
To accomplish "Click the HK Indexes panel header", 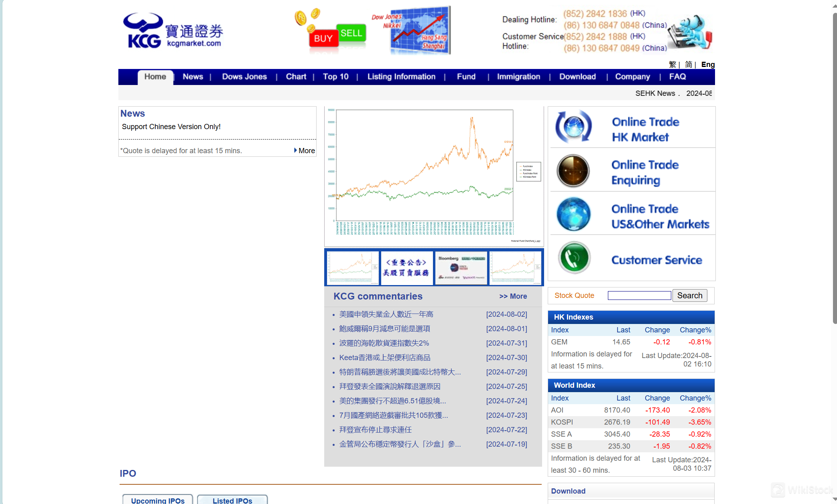I will click(631, 317).
